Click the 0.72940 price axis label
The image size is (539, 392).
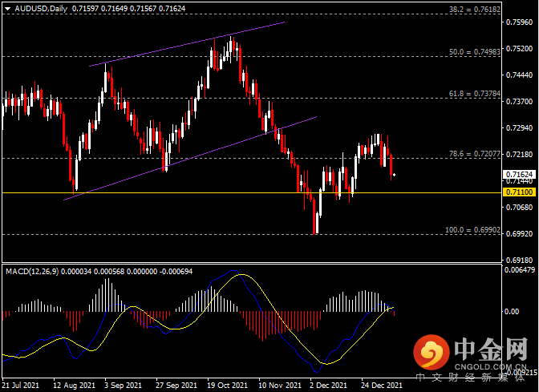520,127
